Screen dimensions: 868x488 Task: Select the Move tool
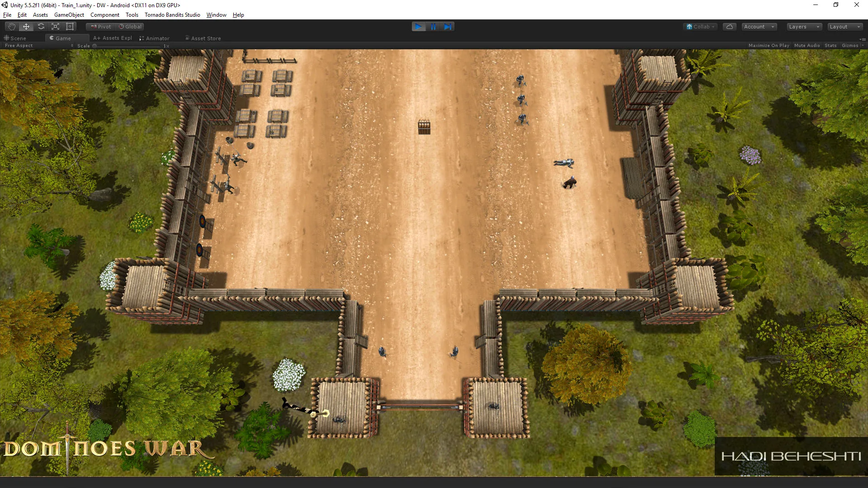tap(26, 27)
